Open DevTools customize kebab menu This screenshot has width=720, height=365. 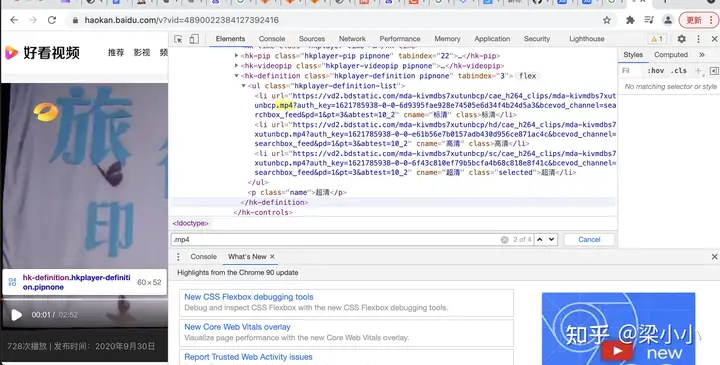pyautogui.click(x=698, y=39)
